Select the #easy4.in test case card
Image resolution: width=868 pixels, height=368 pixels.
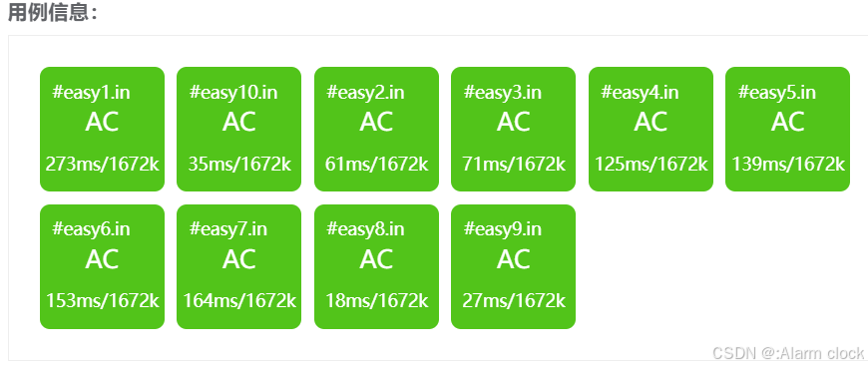point(651,129)
